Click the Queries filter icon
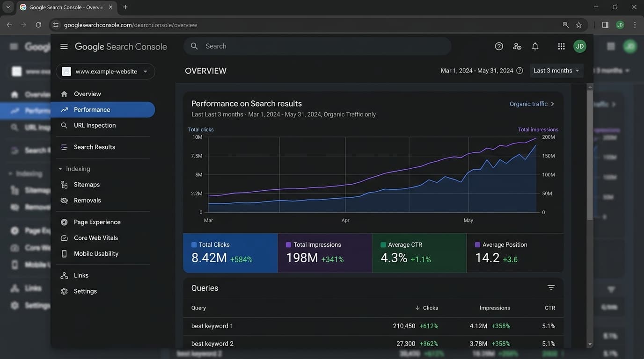This screenshot has height=359, width=644. click(551, 288)
